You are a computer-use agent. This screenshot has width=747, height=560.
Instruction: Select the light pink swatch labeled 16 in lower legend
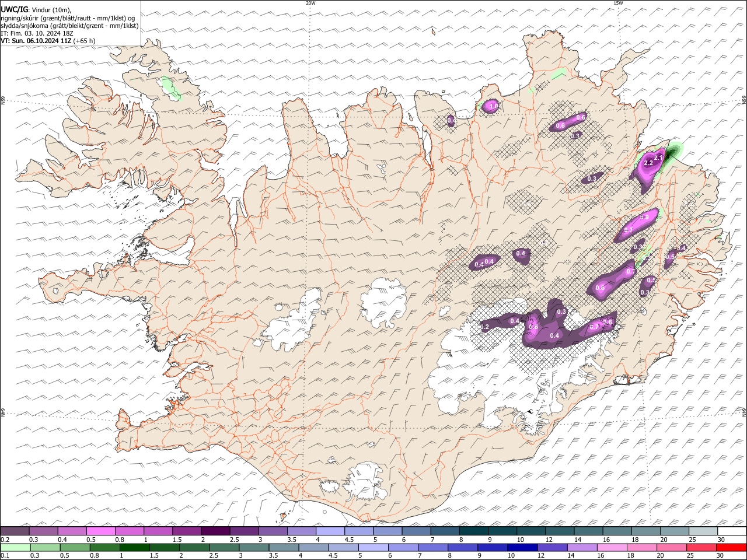click(611, 548)
